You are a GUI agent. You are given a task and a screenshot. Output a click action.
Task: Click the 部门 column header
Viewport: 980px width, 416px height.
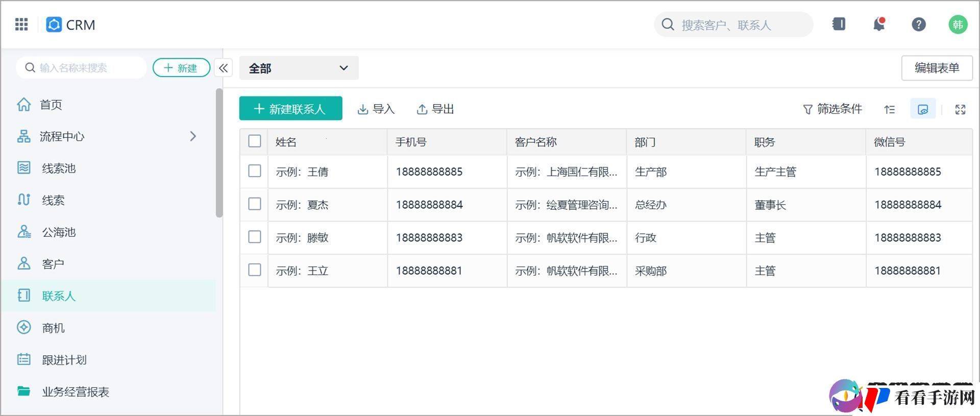click(x=687, y=142)
